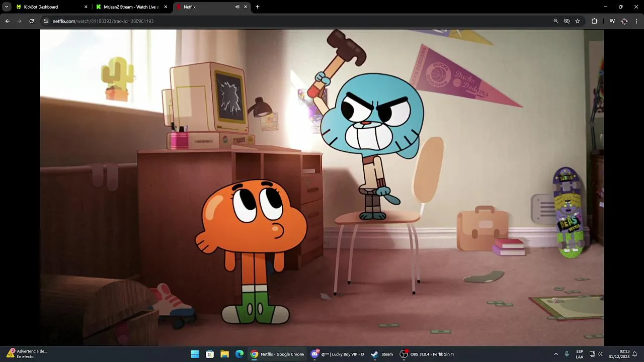Click the microphone tray icon
Viewport: 644px width, 362px height.
tap(567, 354)
